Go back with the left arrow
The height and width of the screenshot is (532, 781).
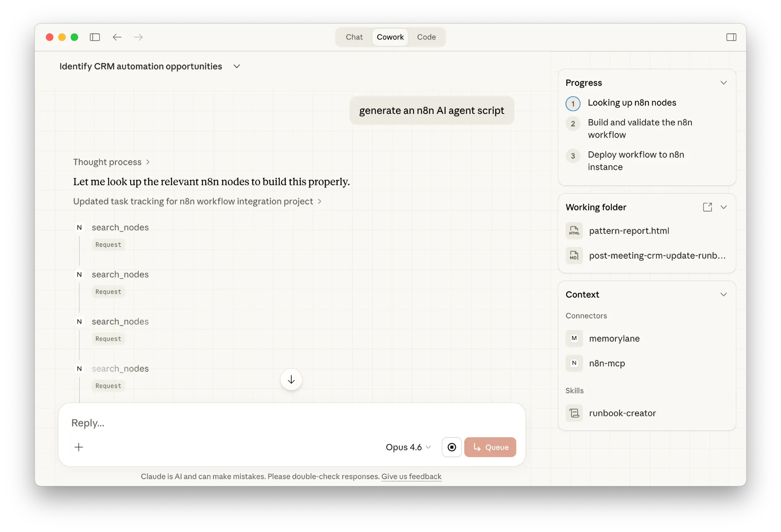point(117,37)
